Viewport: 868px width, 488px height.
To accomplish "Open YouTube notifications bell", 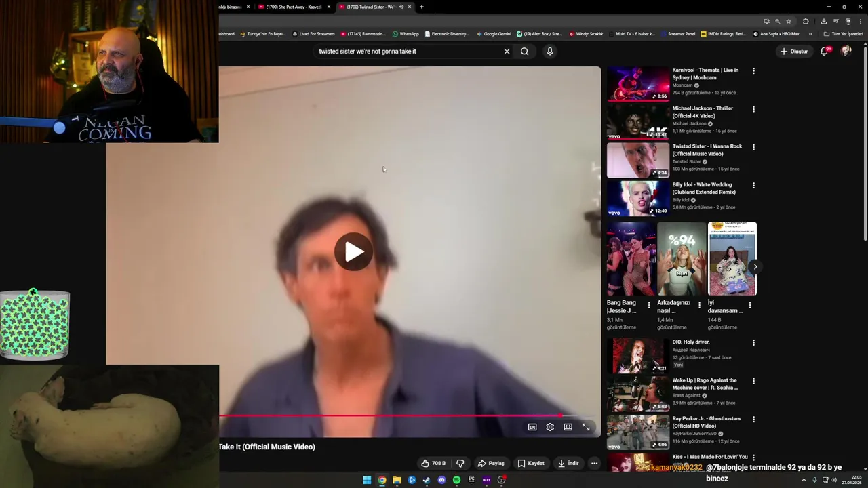I will pyautogui.click(x=825, y=52).
